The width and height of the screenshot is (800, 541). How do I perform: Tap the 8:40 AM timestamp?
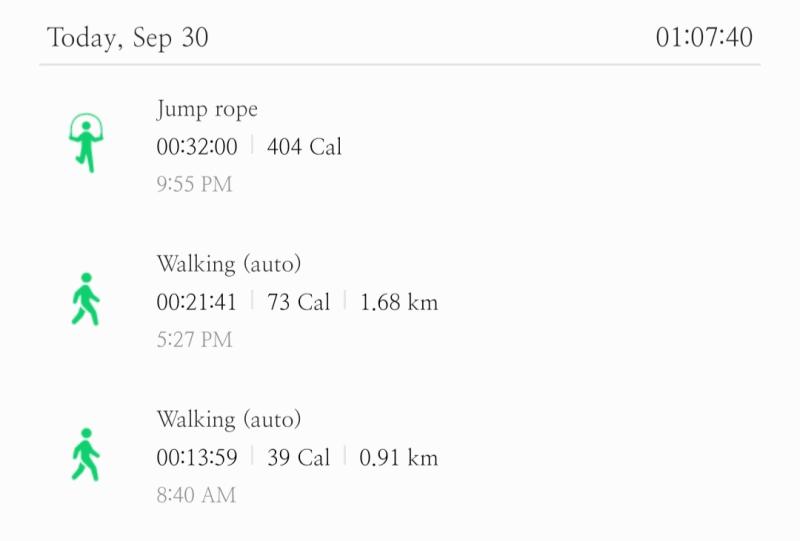(x=196, y=495)
